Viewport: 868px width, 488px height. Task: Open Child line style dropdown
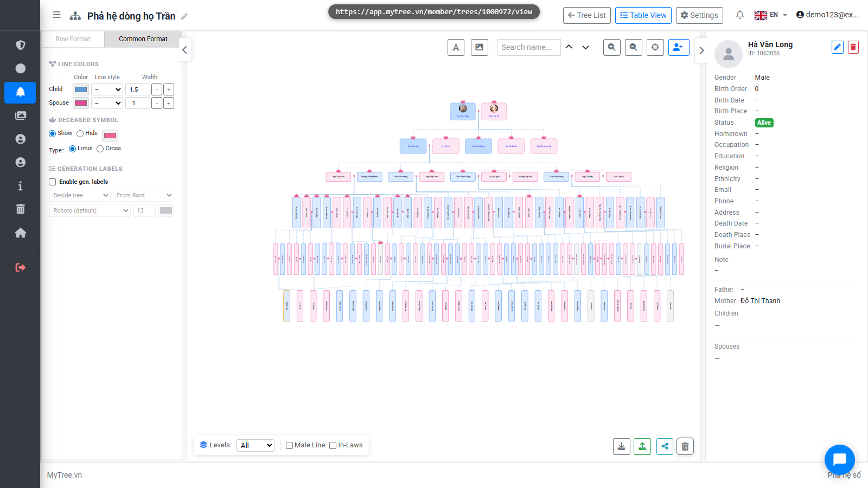pos(107,89)
